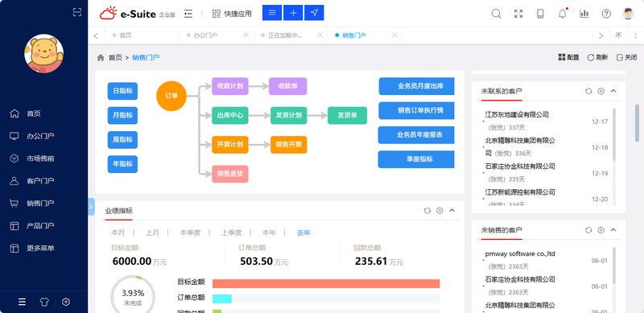
Task: Open the 业绩指标 panel settings icon
Action: tap(440, 211)
